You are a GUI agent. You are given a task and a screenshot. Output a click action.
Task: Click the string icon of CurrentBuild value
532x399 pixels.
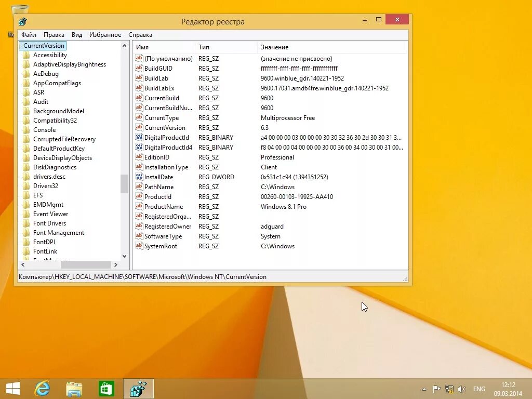[x=139, y=98]
